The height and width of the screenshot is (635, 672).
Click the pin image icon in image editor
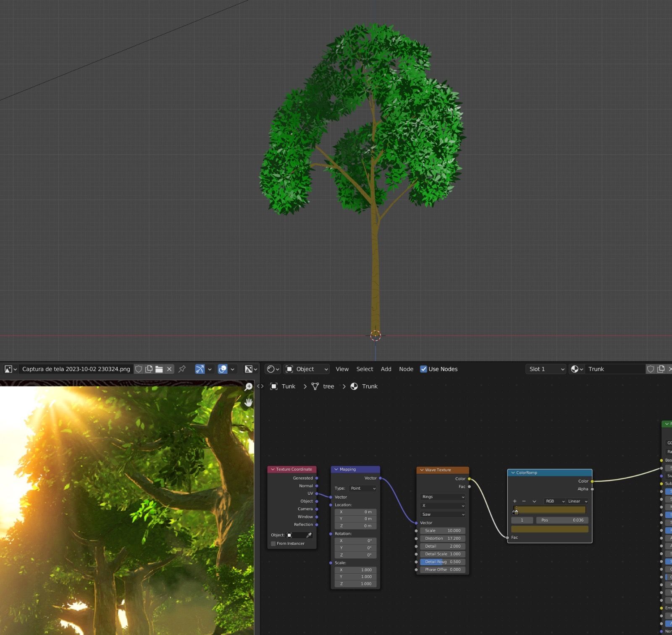click(x=182, y=369)
